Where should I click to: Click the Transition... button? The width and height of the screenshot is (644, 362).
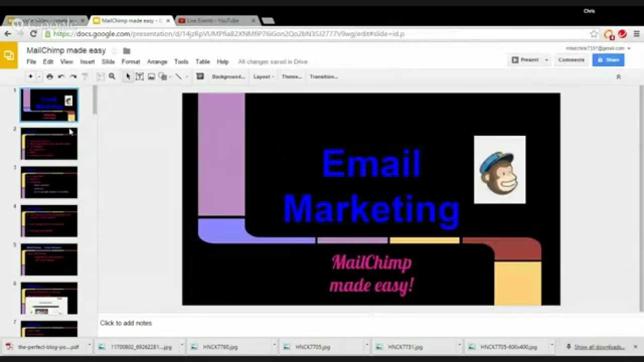coord(324,76)
